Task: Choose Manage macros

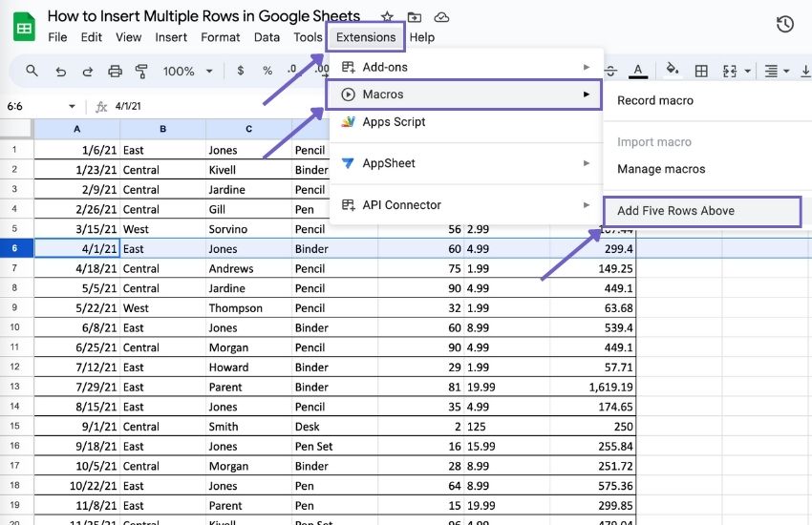Action: point(661,169)
